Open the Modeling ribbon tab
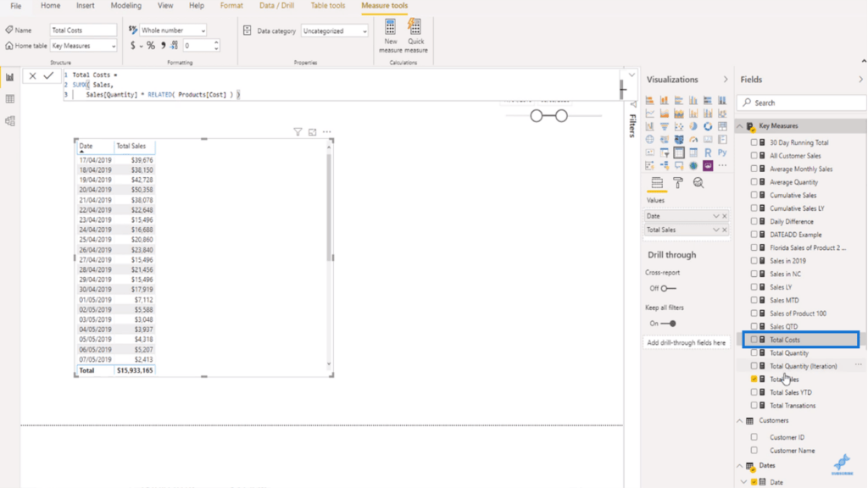This screenshot has width=868, height=488. (x=125, y=6)
